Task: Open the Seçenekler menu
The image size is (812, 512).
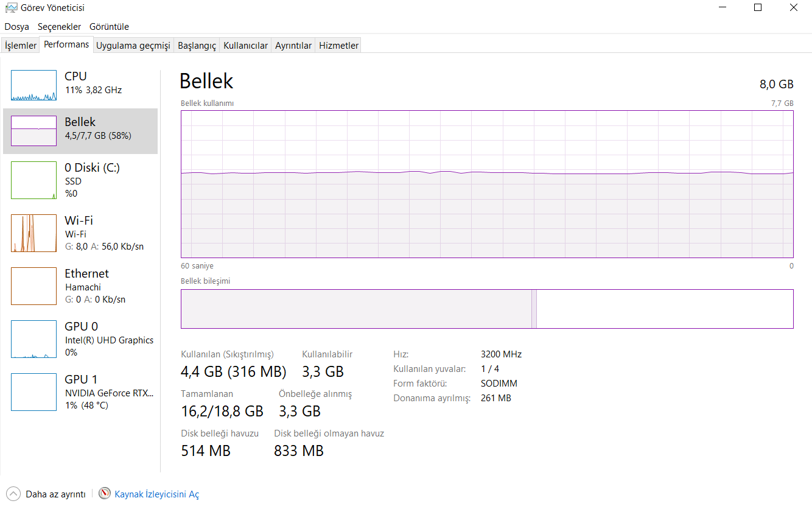Action: click(x=59, y=27)
